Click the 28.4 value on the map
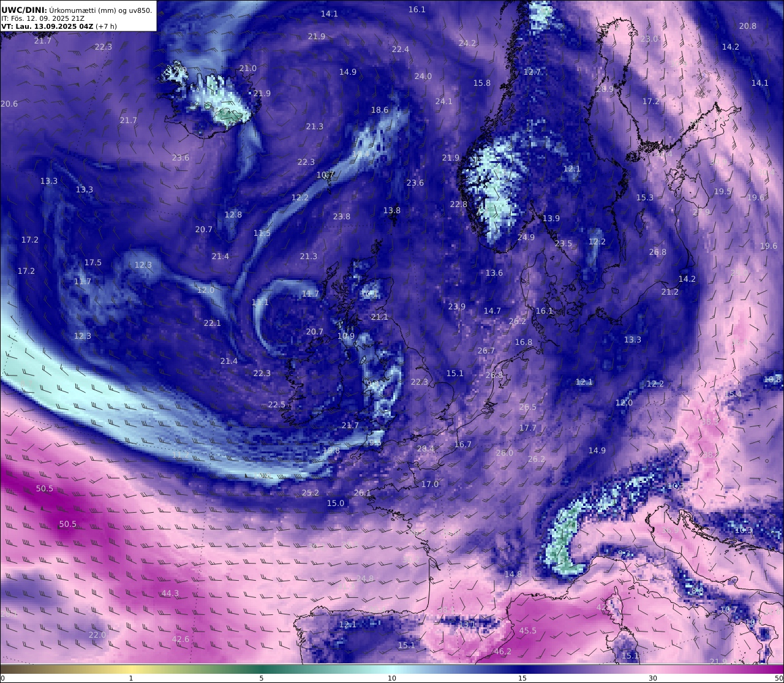 point(426,448)
